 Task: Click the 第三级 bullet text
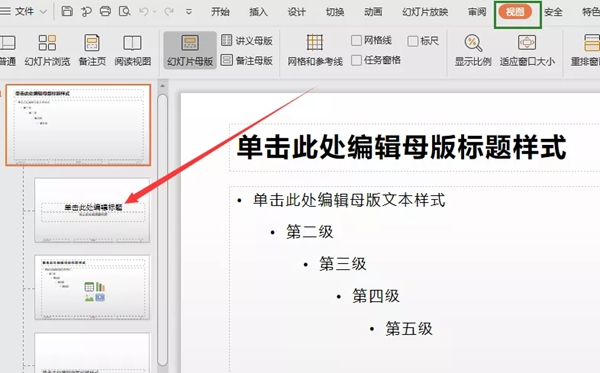(x=343, y=264)
